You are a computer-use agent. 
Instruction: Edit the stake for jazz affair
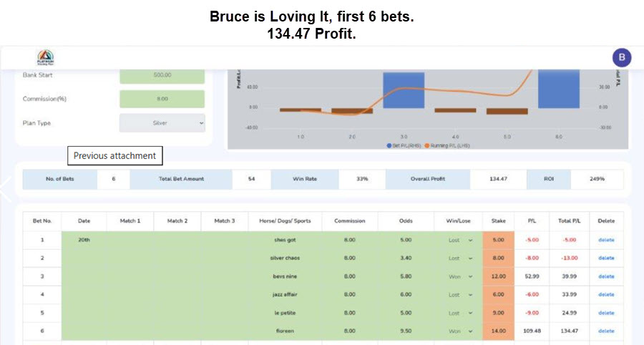(499, 294)
